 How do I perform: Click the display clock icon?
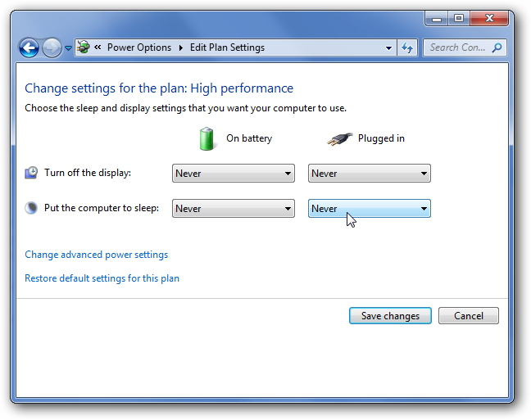point(31,173)
